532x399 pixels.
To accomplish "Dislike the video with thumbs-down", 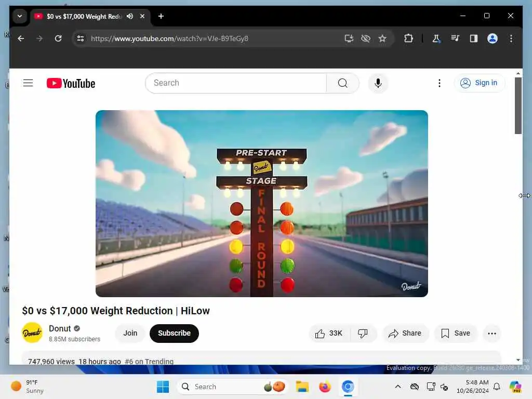I will 363,334.
